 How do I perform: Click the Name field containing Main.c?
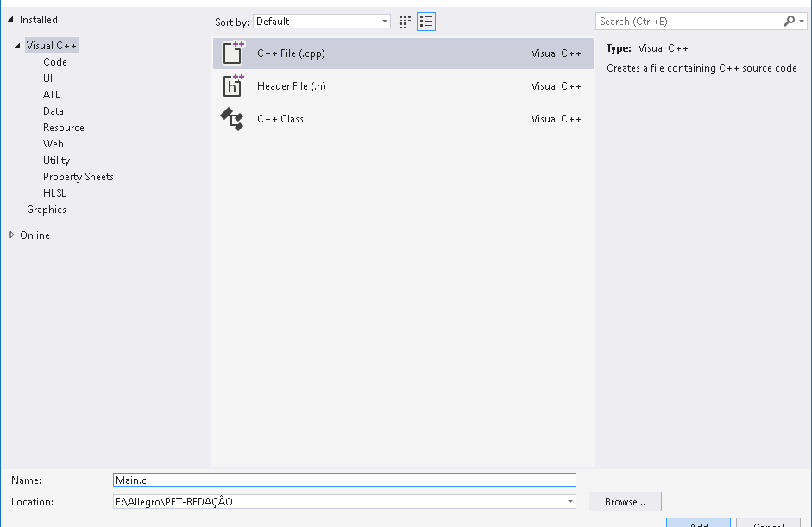[343, 480]
